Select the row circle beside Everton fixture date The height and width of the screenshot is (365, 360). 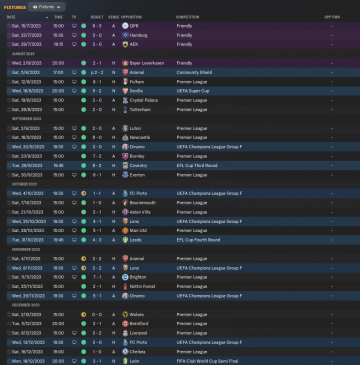coord(9,175)
